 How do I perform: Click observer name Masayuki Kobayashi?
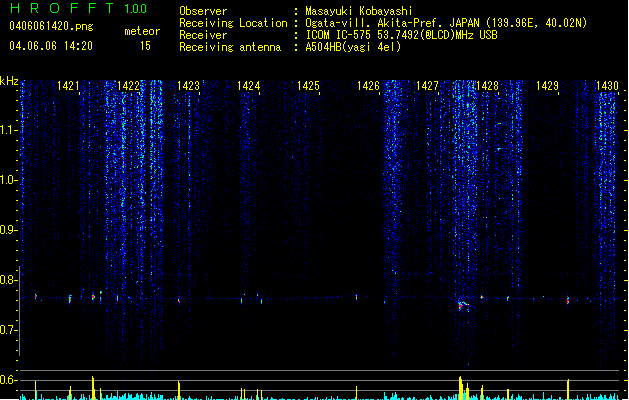359,11
